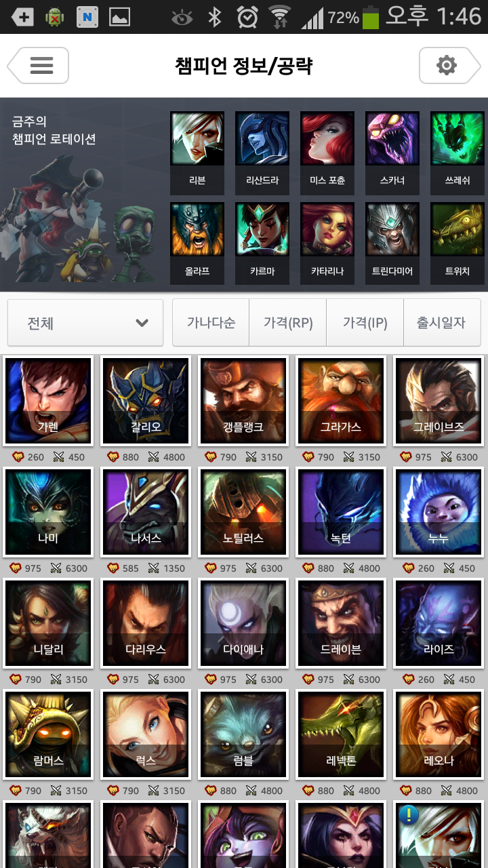This screenshot has width=488, height=868.
Task: Open the hamburger menu button
Action: pos(38,66)
